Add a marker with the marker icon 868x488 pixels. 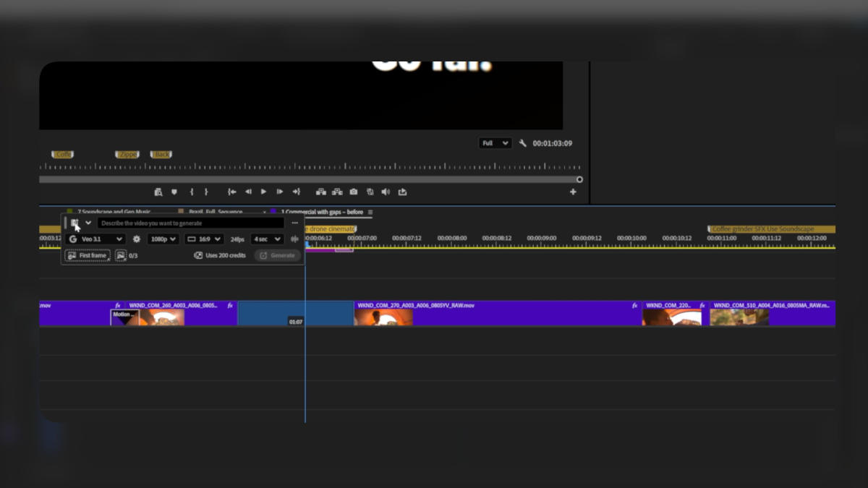point(174,192)
